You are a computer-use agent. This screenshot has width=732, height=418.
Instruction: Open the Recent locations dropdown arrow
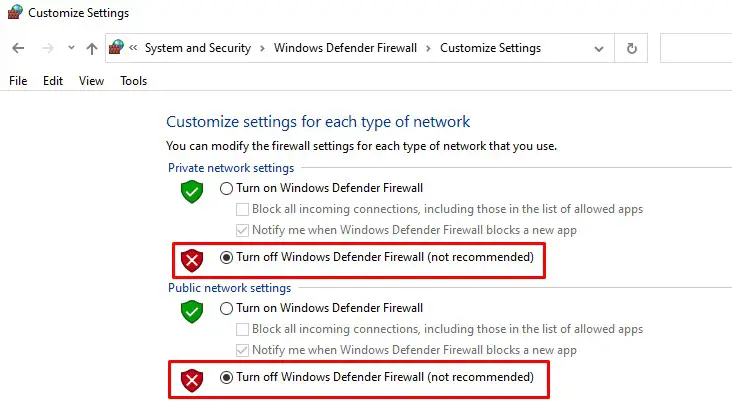pyautogui.click(x=71, y=48)
